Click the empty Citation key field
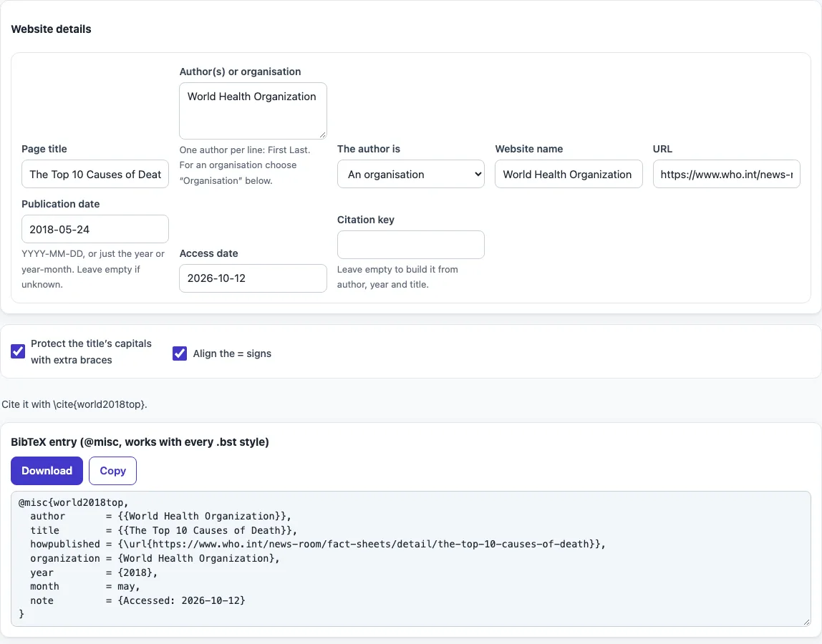822x644 pixels. (410, 245)
